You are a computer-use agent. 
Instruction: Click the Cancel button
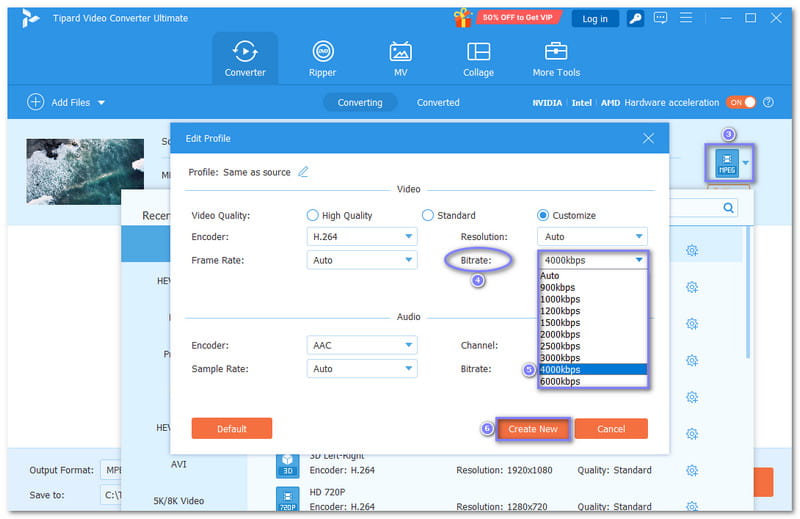[x=611, y=429]
